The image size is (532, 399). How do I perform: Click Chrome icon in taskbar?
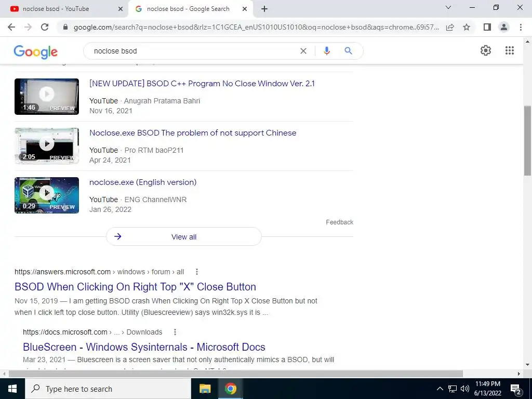click(x=230, y=389)
